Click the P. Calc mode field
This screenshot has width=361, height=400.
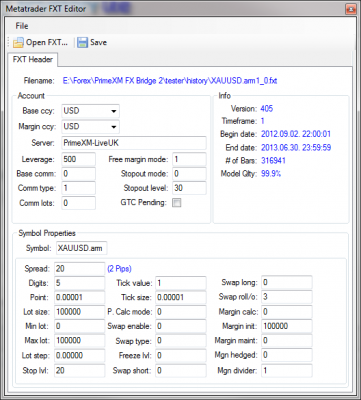click(x=181, y=312)
